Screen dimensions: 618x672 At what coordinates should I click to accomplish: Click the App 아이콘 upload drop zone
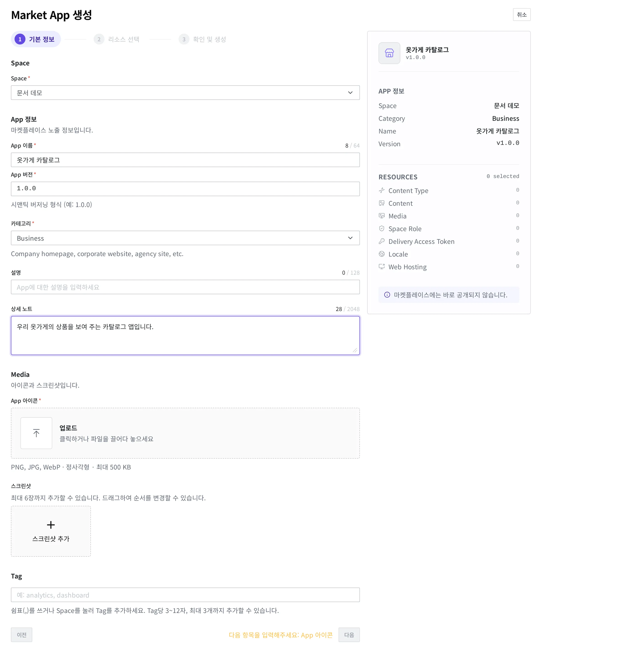pos(185,433)
